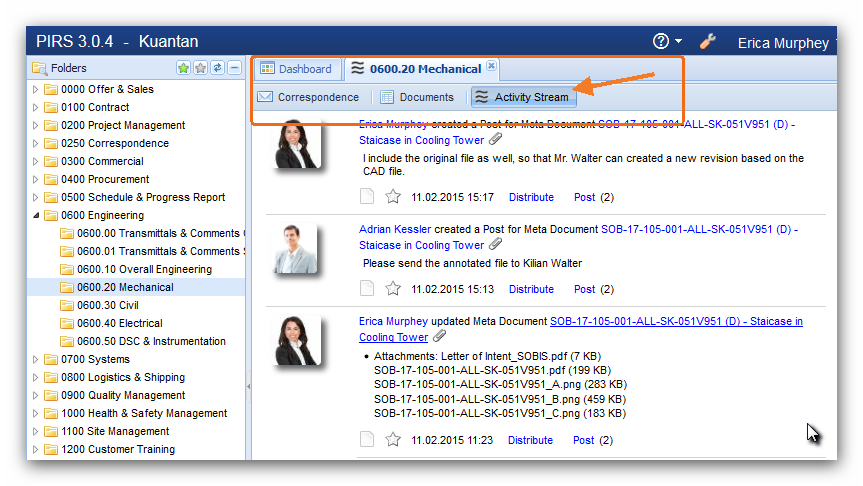Screen dimensions: 863x486
Task: Close the 0600.20 Mechanical tab
Action: click(x=491, y=67)
